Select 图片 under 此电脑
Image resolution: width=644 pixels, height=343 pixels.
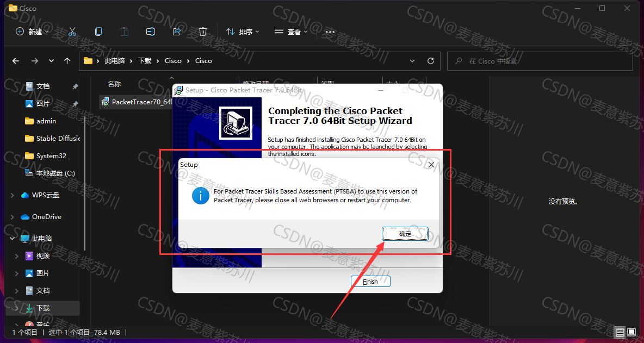tap(43, 273)
